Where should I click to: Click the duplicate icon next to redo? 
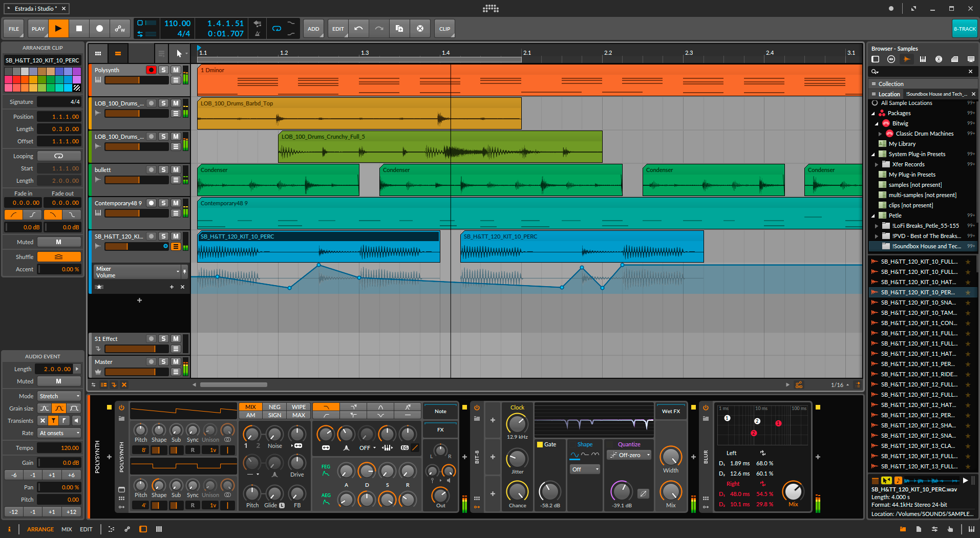[399, 29]
